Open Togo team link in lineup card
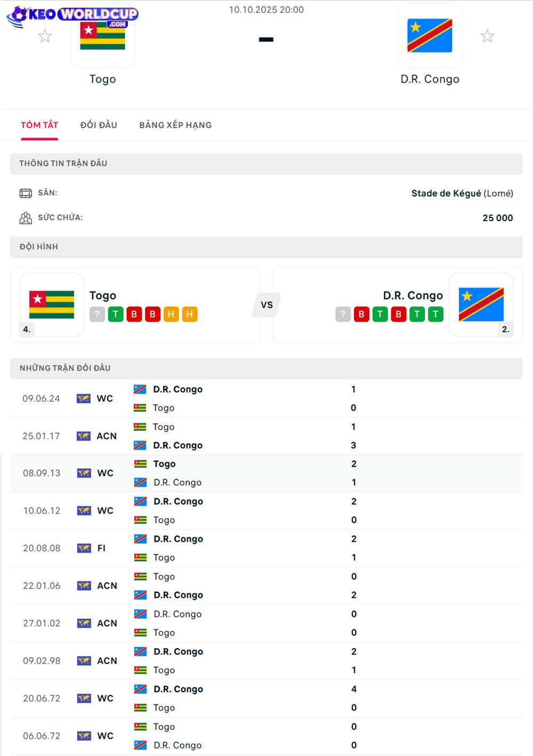 (x=103, y=296)
